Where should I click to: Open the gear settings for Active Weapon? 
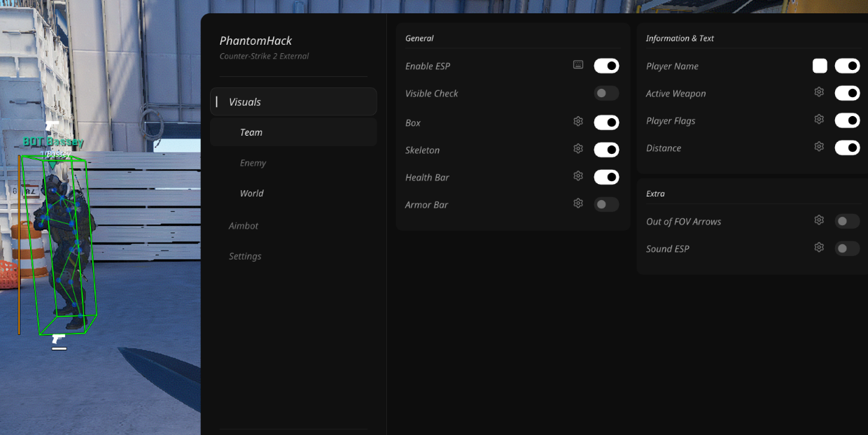[819, 92]
